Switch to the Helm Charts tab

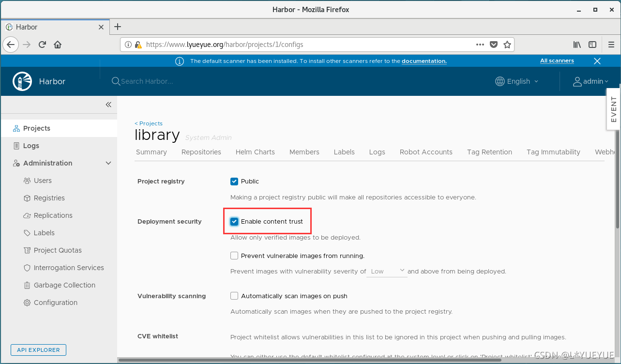coord(255,152)
